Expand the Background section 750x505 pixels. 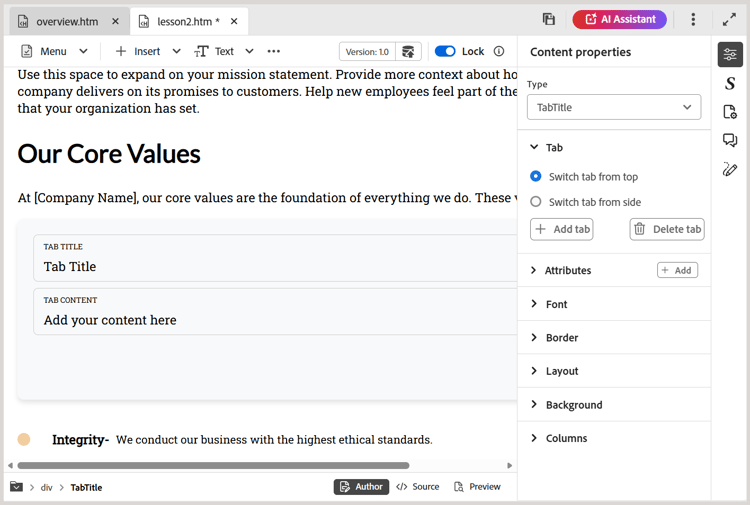click(x=573, y=405)
